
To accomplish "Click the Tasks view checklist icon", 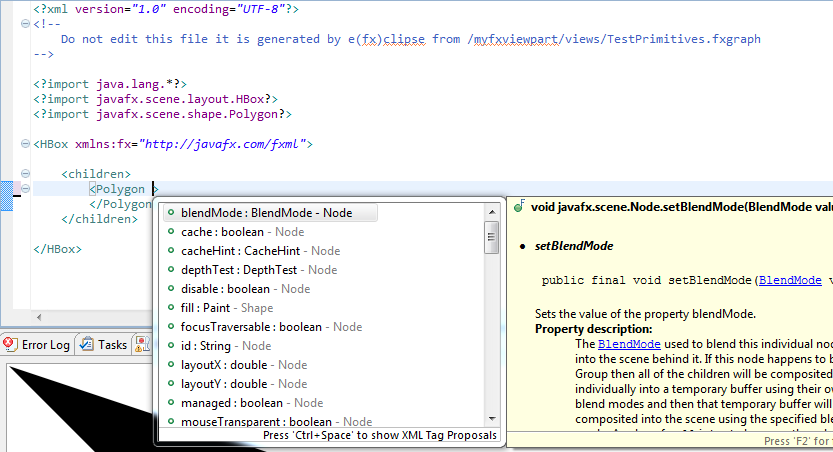I will point(87,344).
